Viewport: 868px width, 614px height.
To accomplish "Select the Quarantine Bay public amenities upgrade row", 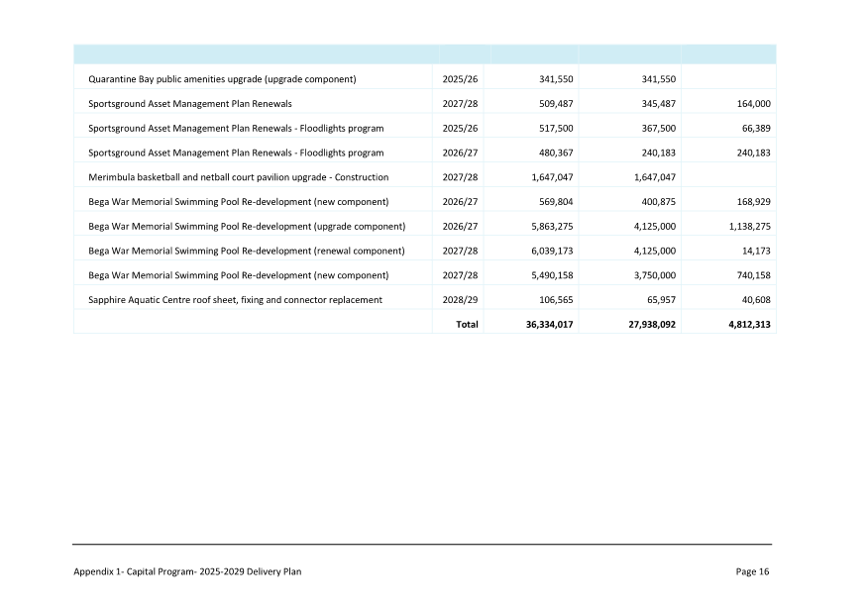I will pos(222,77).
